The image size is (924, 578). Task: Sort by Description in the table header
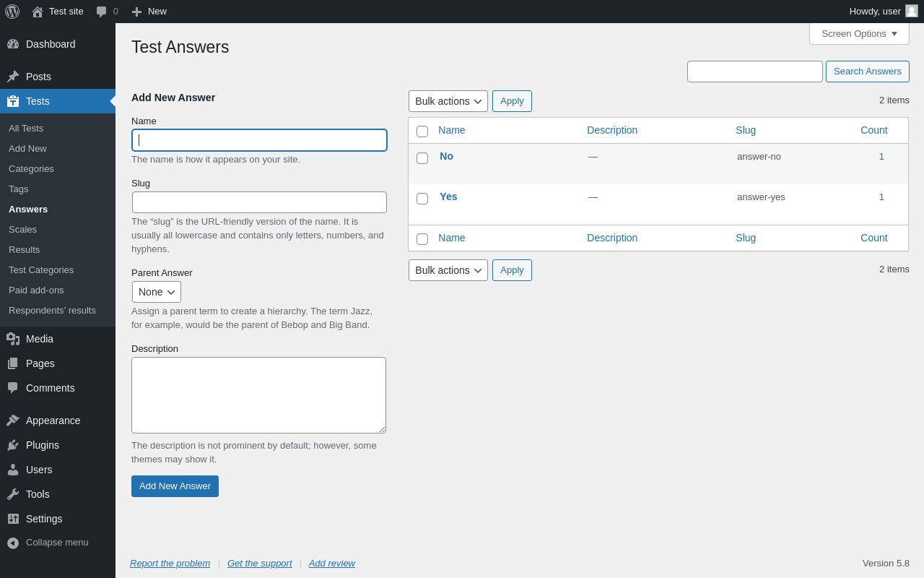click(612, 130)
